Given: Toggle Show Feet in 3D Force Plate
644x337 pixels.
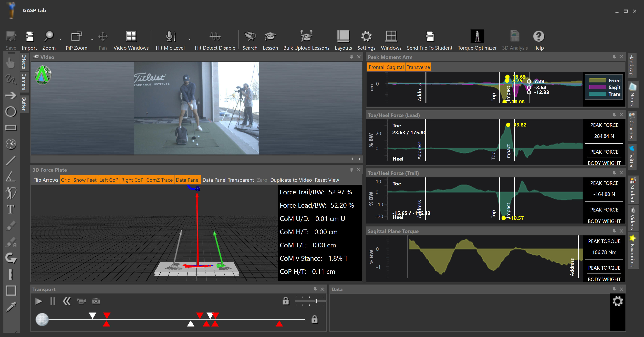Looking at the screenshot, I should tap(85, 180).
